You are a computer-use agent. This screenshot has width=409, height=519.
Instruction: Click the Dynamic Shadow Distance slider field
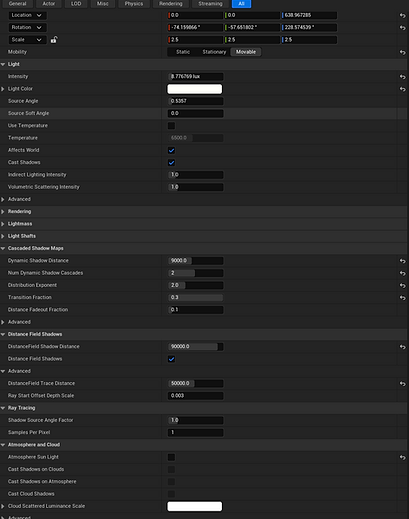[x=195, y=261]
